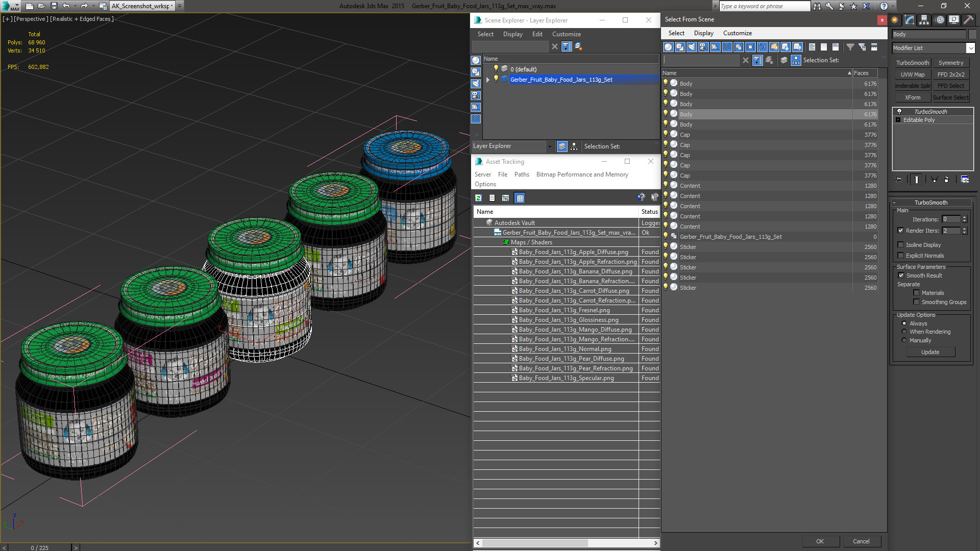Click the funnel filter icon in Select From Scene
This screenshot has height=551, width=980.
tap(850, 47)
